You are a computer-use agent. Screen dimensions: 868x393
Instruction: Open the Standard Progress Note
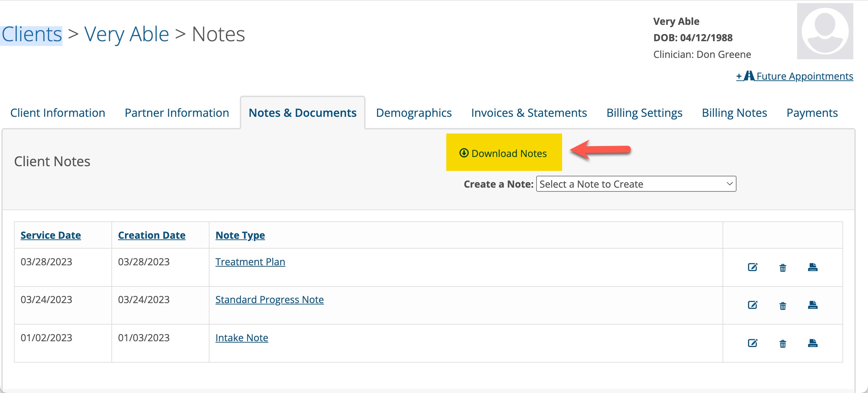(x=269, y=300)
